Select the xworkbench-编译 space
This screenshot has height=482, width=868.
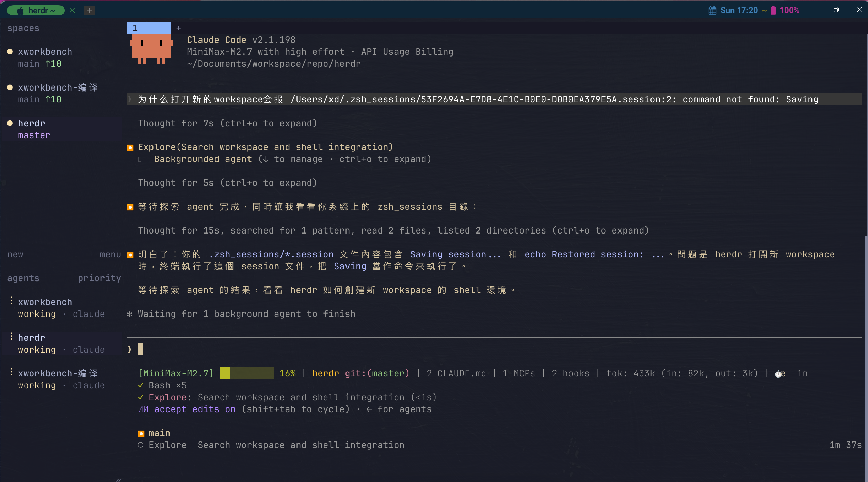pos(61,93)
